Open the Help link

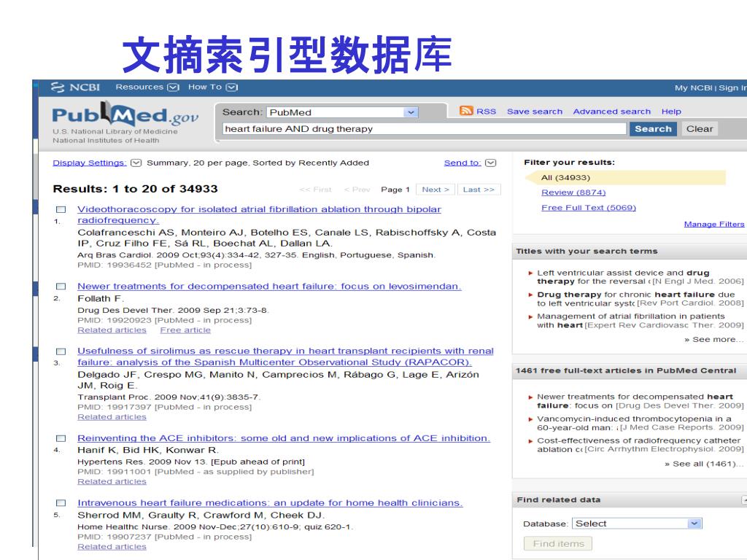[x=671, y=112]
